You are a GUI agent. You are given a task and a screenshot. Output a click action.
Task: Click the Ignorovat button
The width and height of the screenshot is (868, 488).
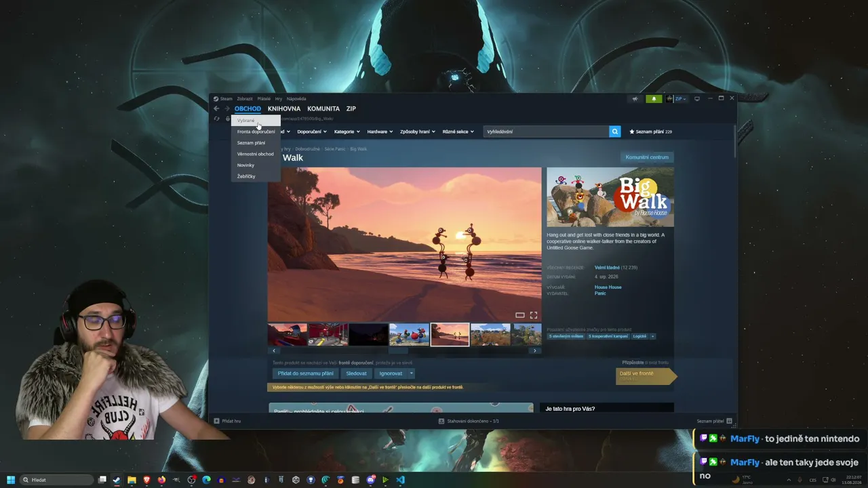pos(391,373)
